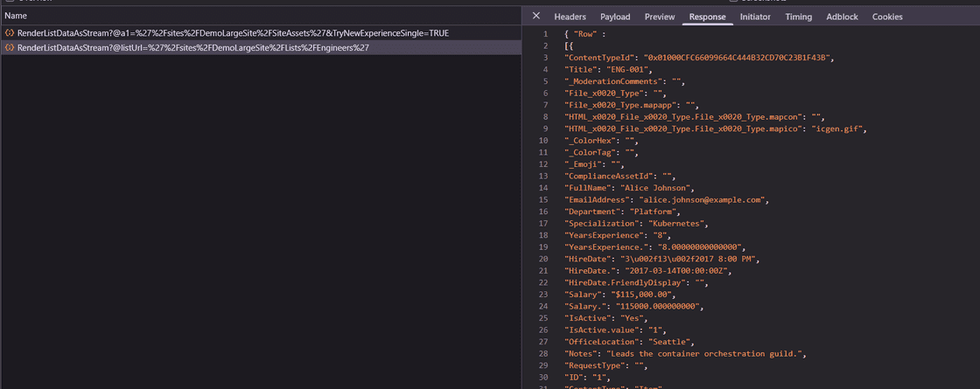Click the _ModerationComments line
Viewport: 980px width, 389px height.
point(625,81)
